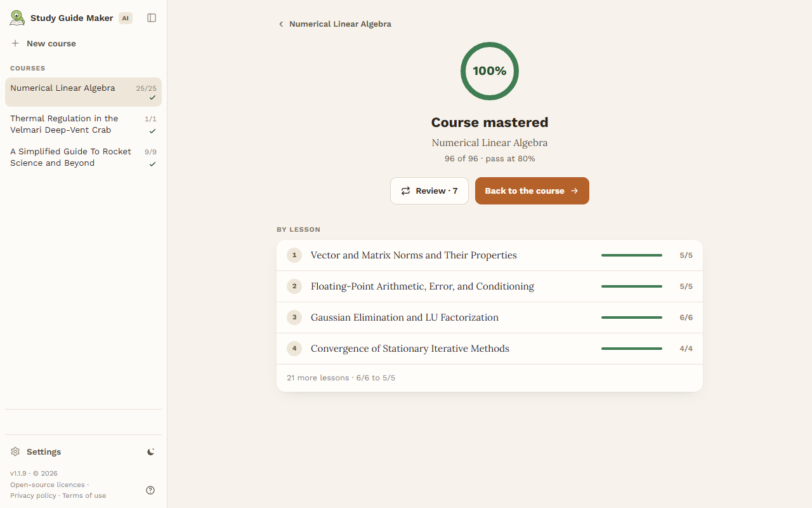Click the checkmark under 1/1 count
This screenshot has height=508, width=812.
tap(152, 131)
